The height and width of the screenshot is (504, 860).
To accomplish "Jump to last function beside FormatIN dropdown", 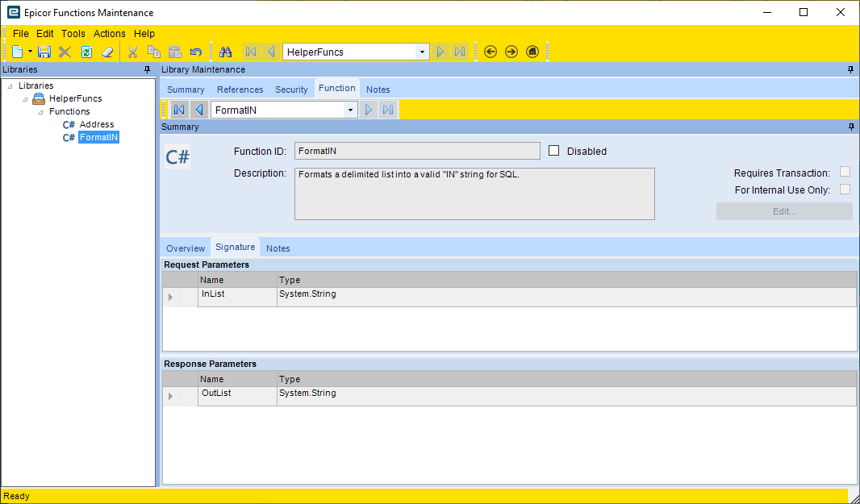I will pos(388,110).
